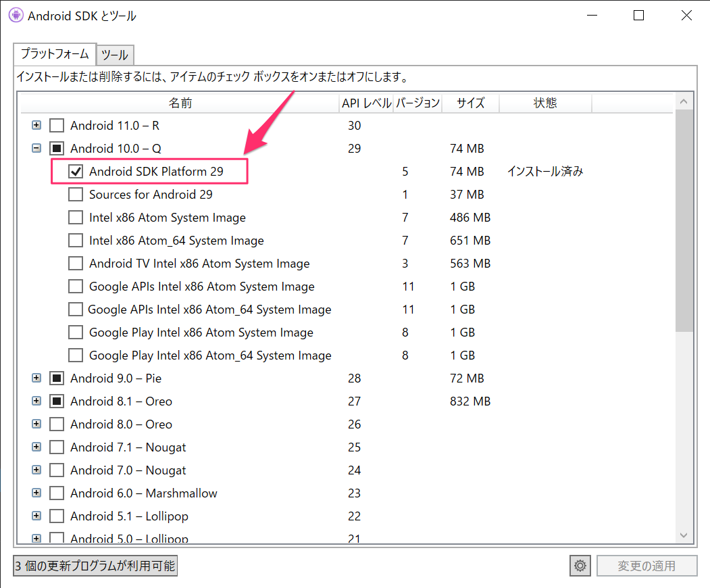The width and height of the screenshot is (710, 588).
Task: Check Intel x86 Atom System Image checkbox
Action: [76, 218]
